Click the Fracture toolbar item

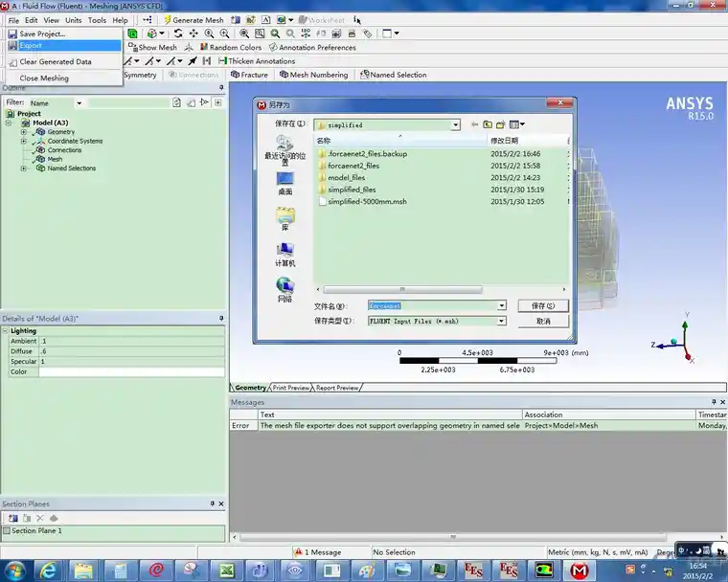[x=249, y=75]
